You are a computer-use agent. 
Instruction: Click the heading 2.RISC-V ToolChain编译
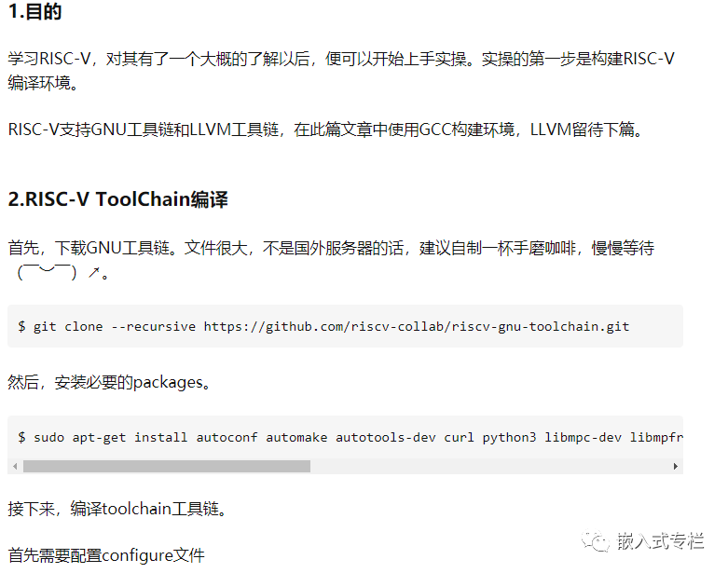click(118, 199)
